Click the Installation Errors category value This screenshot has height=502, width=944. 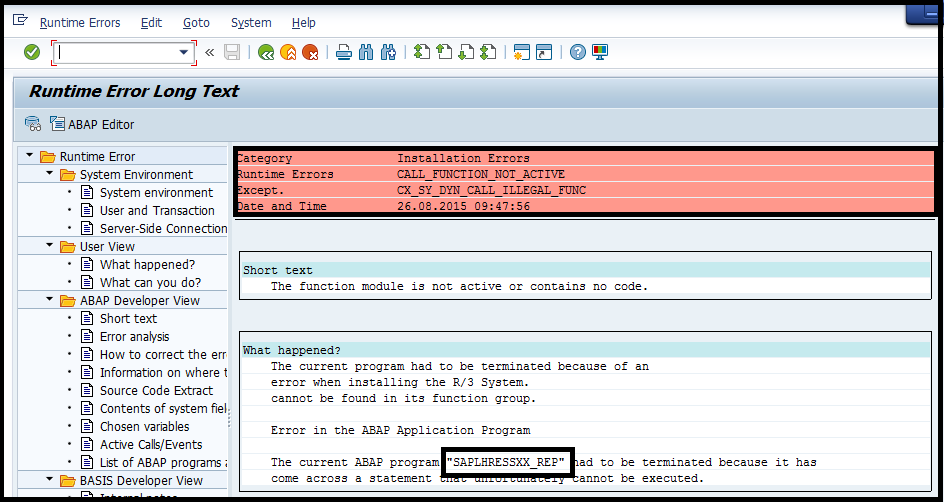click(x=463, y=158)
